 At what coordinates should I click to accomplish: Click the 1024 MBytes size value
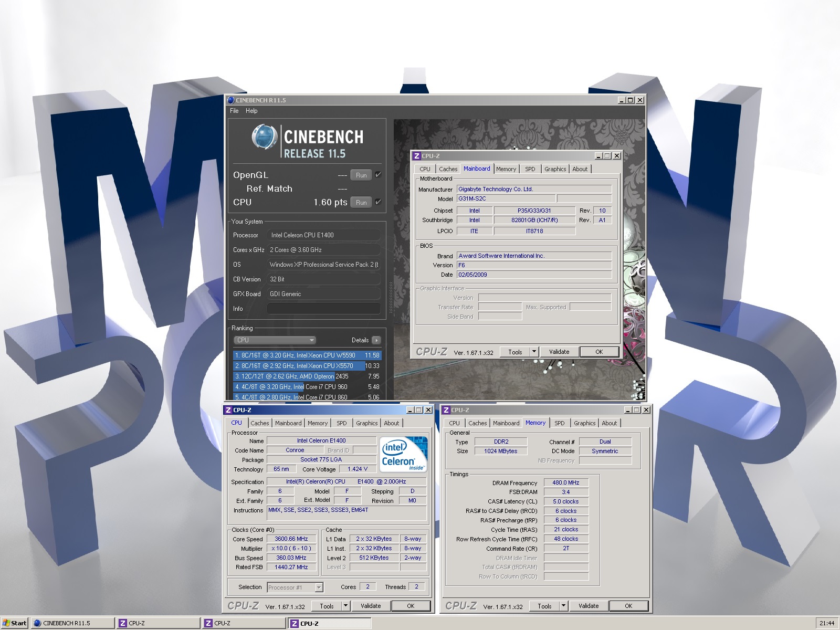pyautogui.click(x=501, y=451)
